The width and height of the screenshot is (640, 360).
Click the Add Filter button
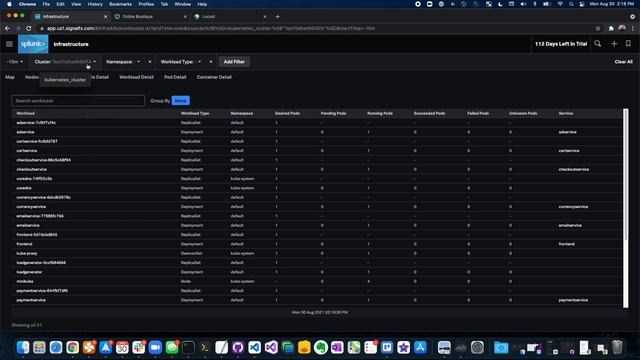pyautogui.click(x=234, y=62)
